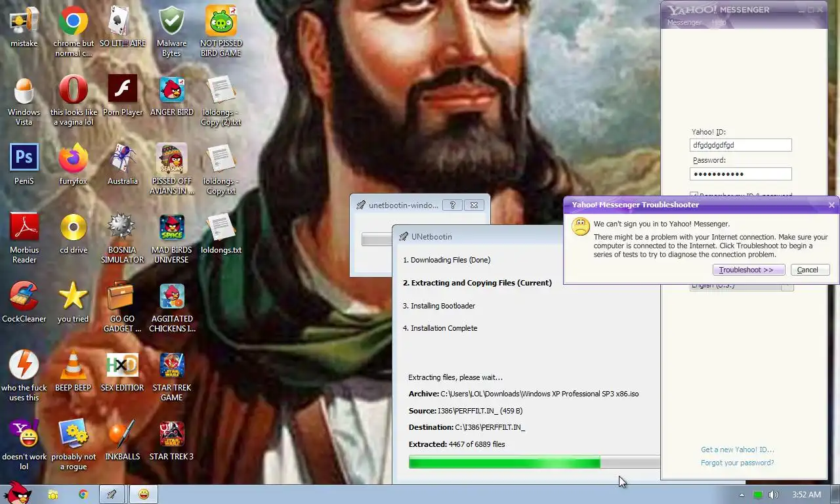The width and height of the screenshot is (840, 504).
Task: Focus the Password input field
Action: (740, 174)
